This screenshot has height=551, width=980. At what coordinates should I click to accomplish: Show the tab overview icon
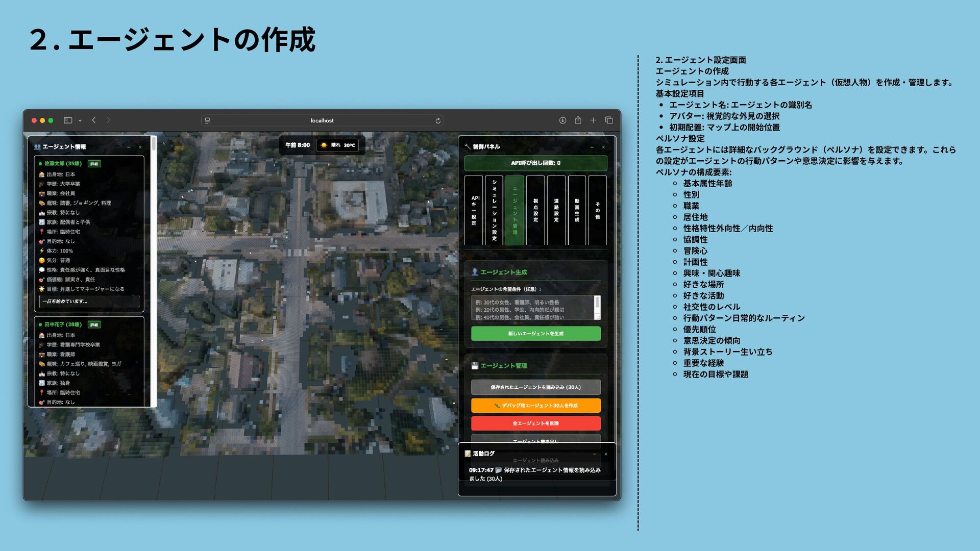pyautogui.click(x=609, y=120)
